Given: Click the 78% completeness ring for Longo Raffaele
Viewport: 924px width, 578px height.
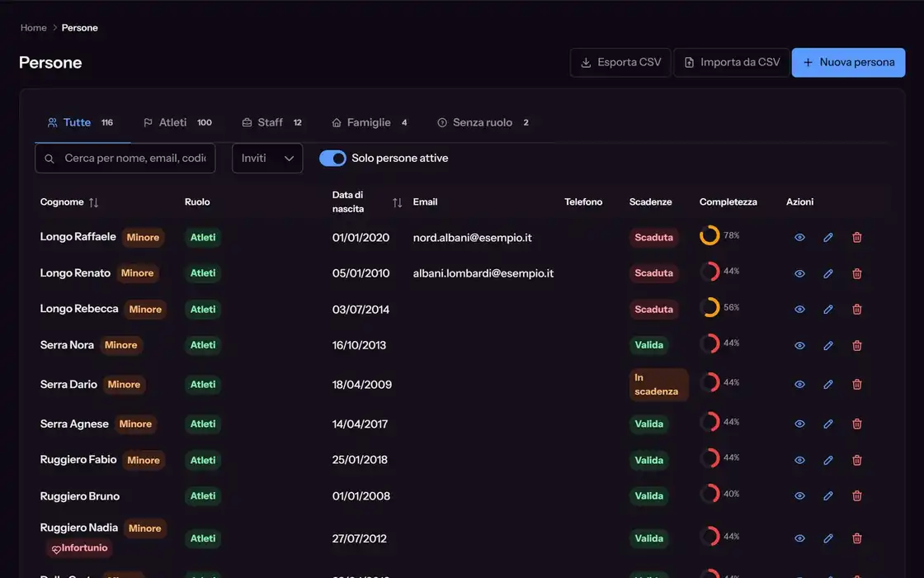Looking at the screenshot, I should (709, 235).
